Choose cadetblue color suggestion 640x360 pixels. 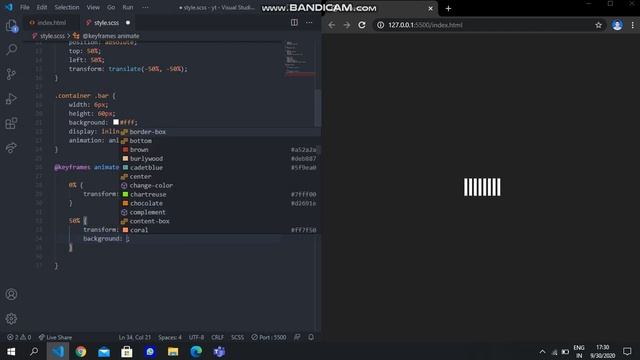click(219, 168)
